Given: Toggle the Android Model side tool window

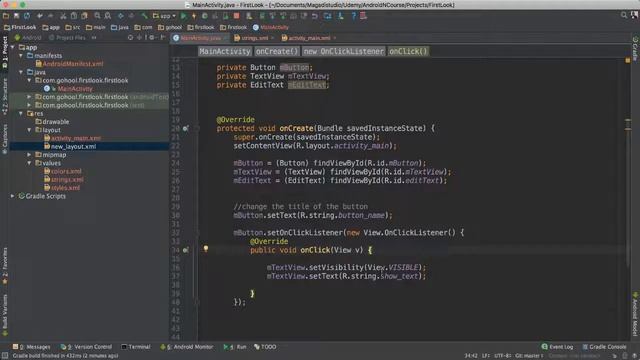Looking at the screenshot, I should pos(635,314).
